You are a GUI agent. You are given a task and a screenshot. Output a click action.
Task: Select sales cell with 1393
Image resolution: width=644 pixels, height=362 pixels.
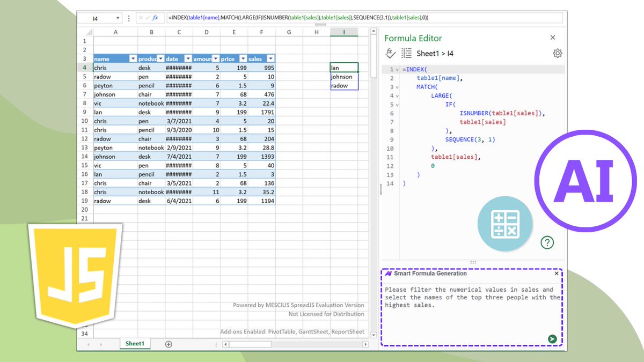(x=261, y=157)
